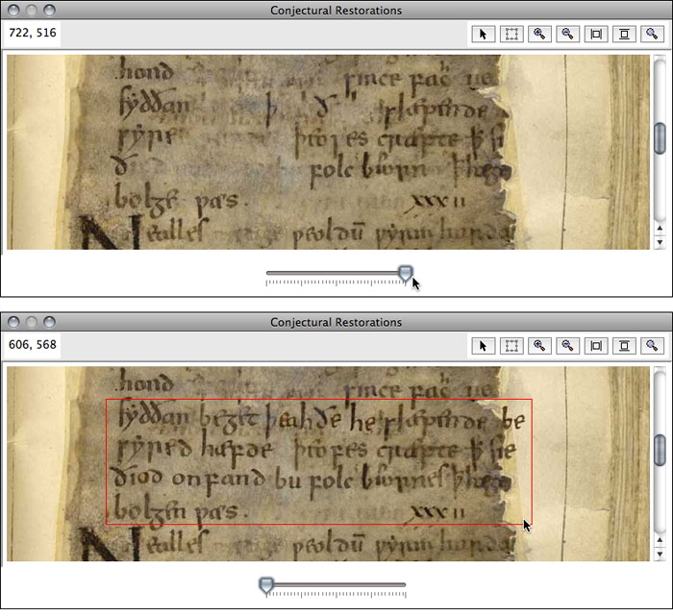Click the scroll down arrow in the upper window
This screenshot has width=673, height=616.
(661, 242)
